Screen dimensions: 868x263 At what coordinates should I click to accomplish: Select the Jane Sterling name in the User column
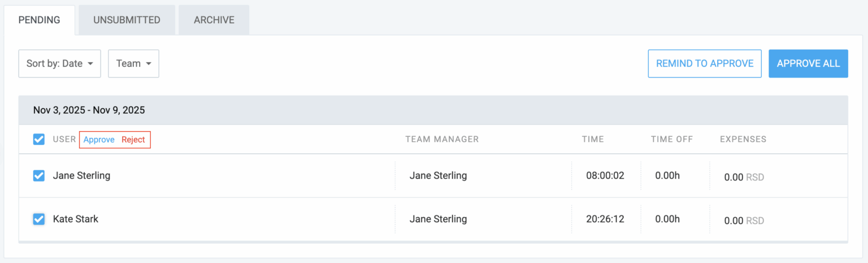[81, 175]
